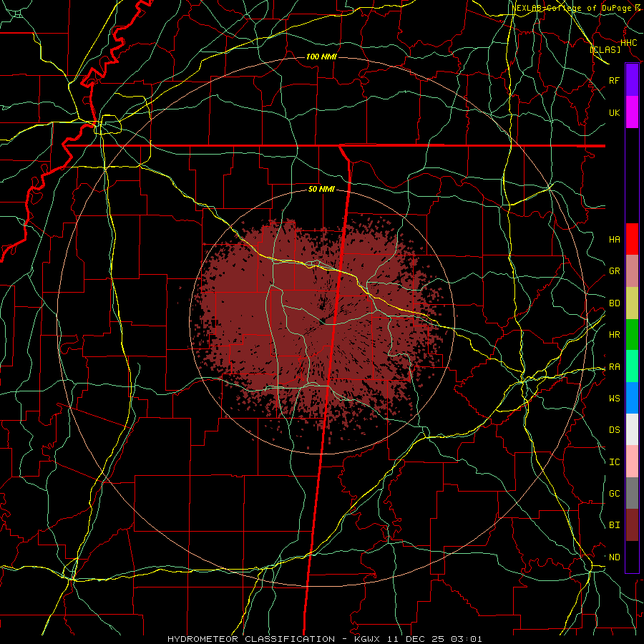Click the GC legend label
This screenshot has height=644, width=644.
(614, 493)
